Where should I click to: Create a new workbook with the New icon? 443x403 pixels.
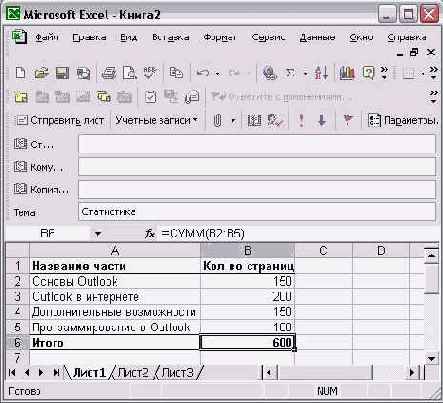(20, 72)
